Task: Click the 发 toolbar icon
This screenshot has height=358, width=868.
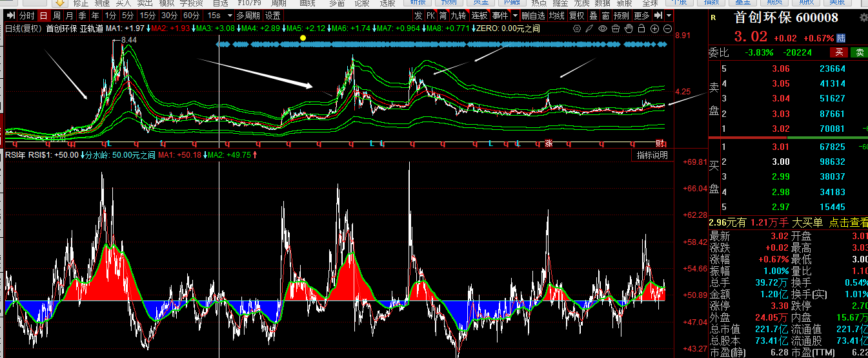Action: pyautogui.click(x=418, y=15)
